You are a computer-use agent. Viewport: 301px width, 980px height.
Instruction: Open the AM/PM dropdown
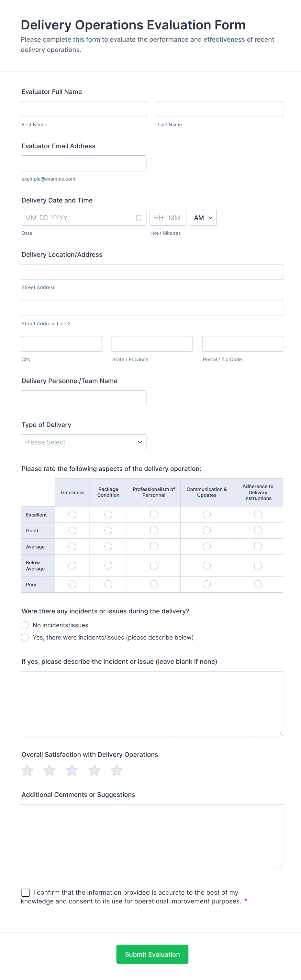click(x=203, y=218)
